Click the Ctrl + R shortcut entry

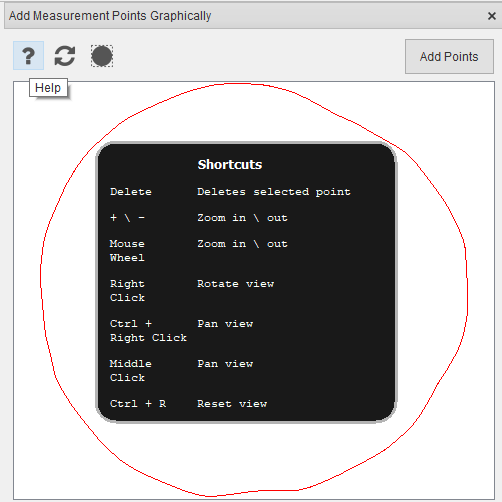point(138,404)
